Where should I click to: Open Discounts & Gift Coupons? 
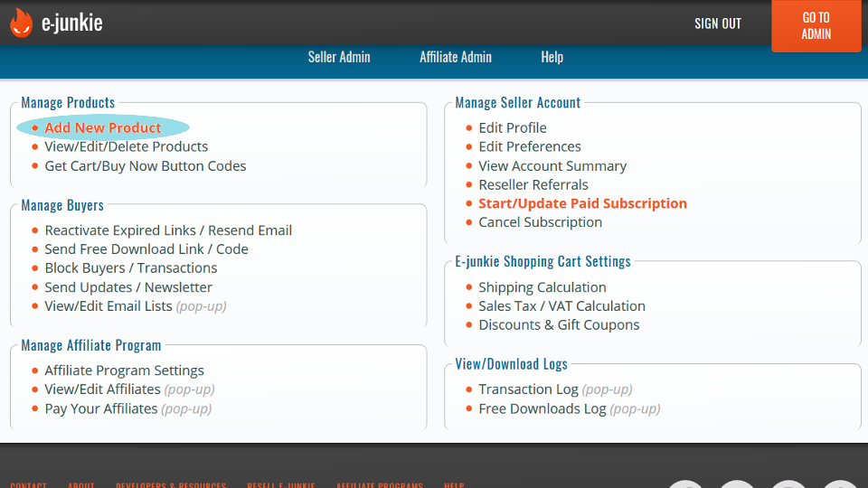point(559,325)
